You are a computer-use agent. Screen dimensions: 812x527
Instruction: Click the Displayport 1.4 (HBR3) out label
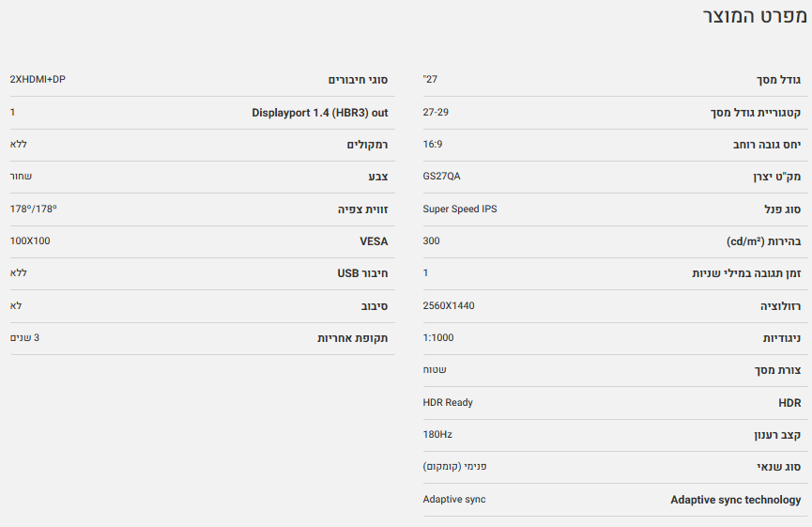tap(319, 113)
